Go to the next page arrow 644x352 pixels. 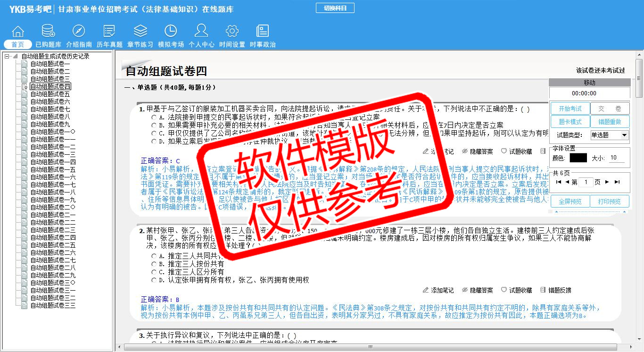pyautogui.click(x=607, y=182)
